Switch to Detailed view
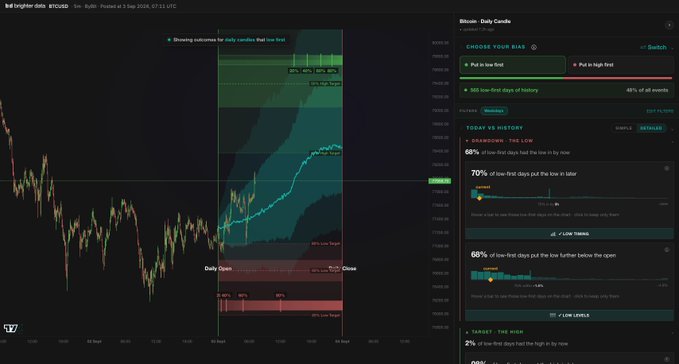This screenshot has height=364, width=679. click(651, 128)
